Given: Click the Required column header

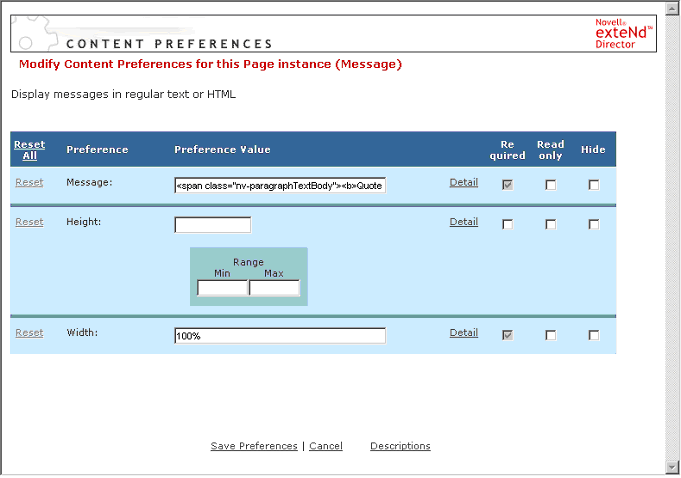Looking at the screenshot, I should point(507,150).
